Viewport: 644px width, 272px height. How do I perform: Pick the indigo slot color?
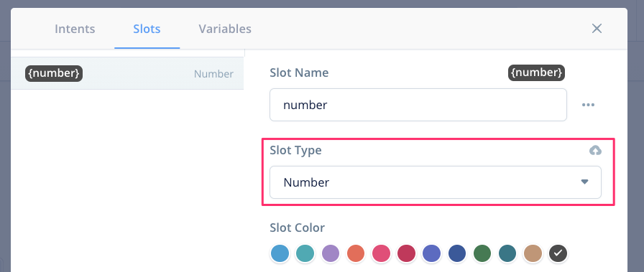tap(432, 253)
